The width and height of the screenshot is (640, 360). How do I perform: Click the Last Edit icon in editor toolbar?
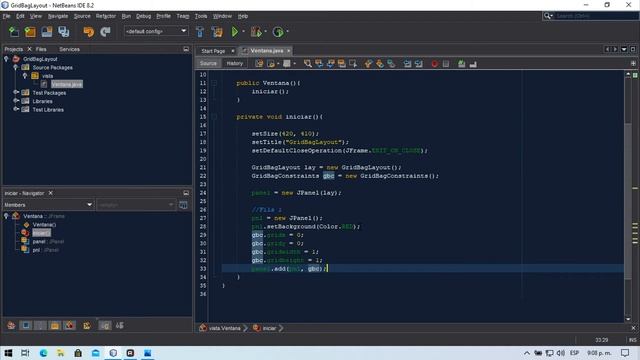coord(259,63)
